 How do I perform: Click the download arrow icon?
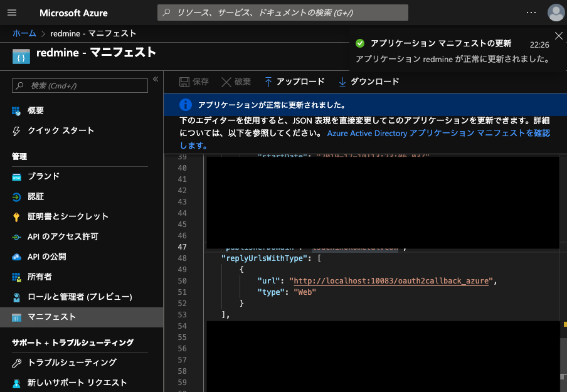(342, 82)
